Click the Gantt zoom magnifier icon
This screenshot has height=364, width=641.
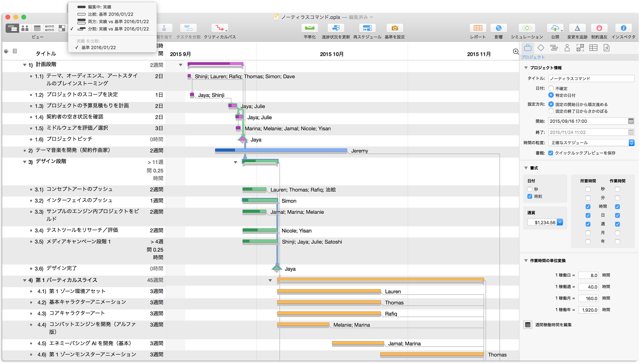(x=515, y=51)
